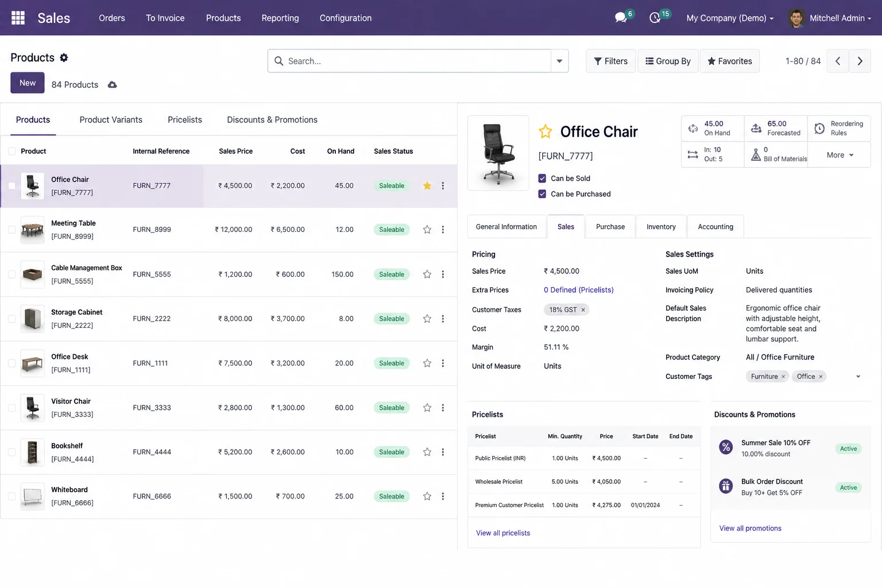The image size is (882, 588).
Task: Expand the search options dropdown arrow
Action: point(559,61)
